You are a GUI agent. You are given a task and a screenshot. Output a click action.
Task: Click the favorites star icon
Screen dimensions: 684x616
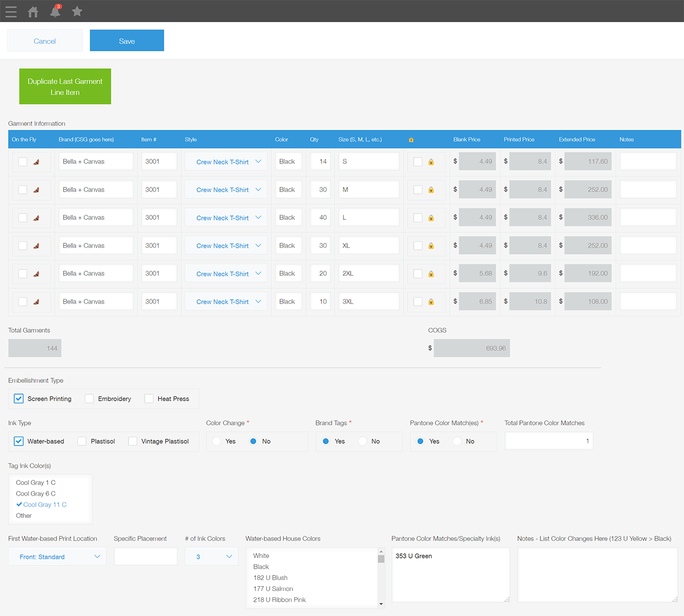[x=77, y=11]
